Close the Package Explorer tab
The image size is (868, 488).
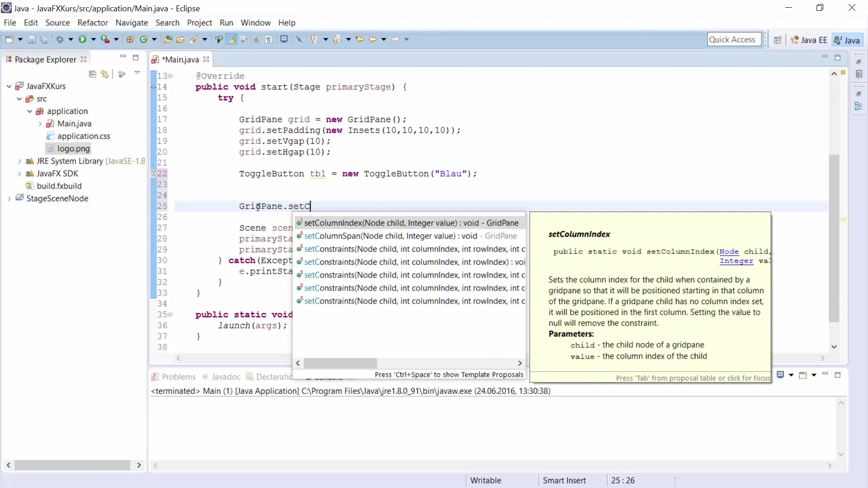pyautogui.click(x=83, y=59)
